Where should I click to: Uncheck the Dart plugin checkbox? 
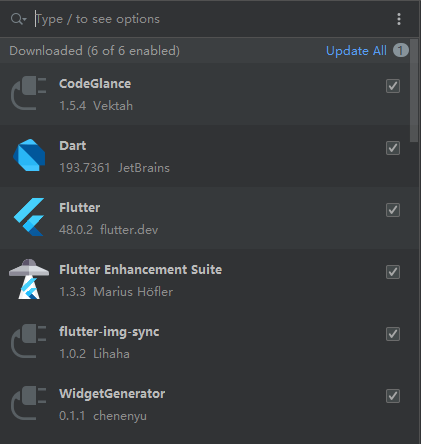pyautogui.click(x=393, y=148)
